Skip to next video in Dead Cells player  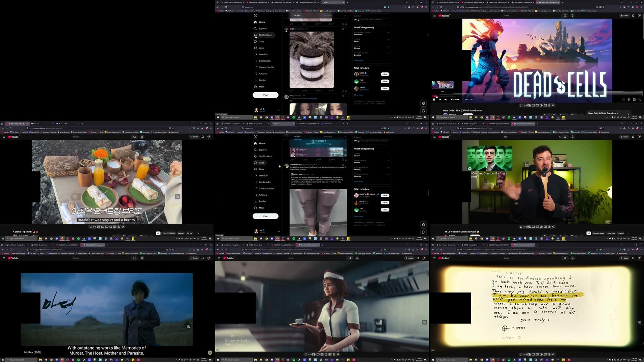[445, 99]
